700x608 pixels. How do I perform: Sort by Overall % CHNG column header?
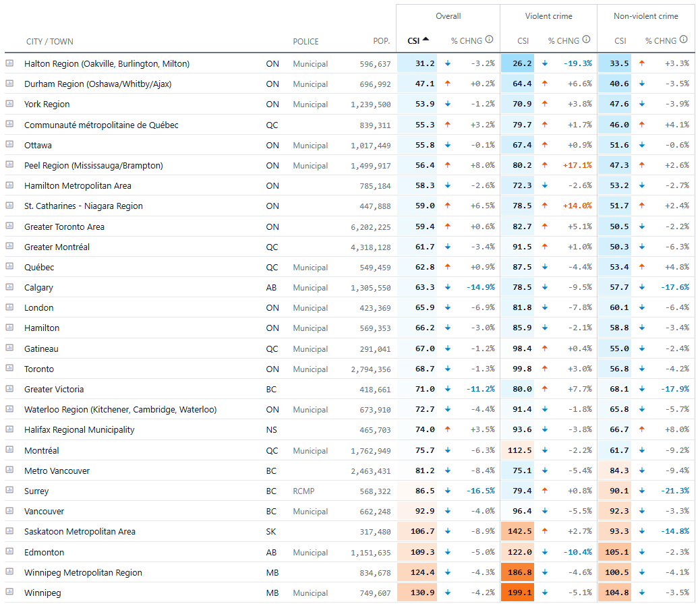click(467, 41)
